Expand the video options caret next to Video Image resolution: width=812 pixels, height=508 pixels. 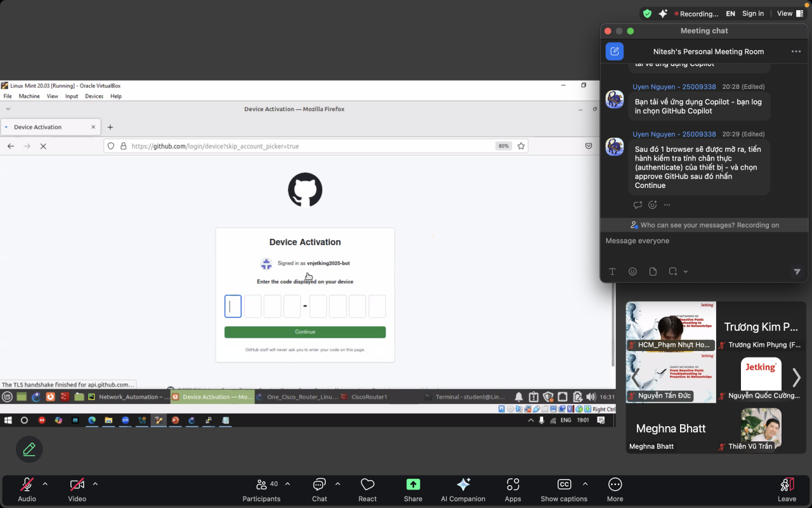[x=95, y=484]
